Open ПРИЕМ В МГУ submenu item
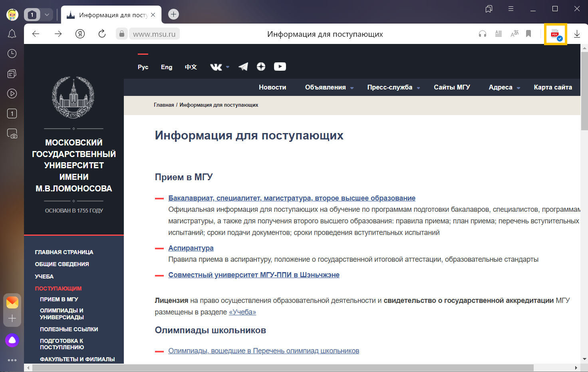Screen dimensions: 588x372 (59, 299)
